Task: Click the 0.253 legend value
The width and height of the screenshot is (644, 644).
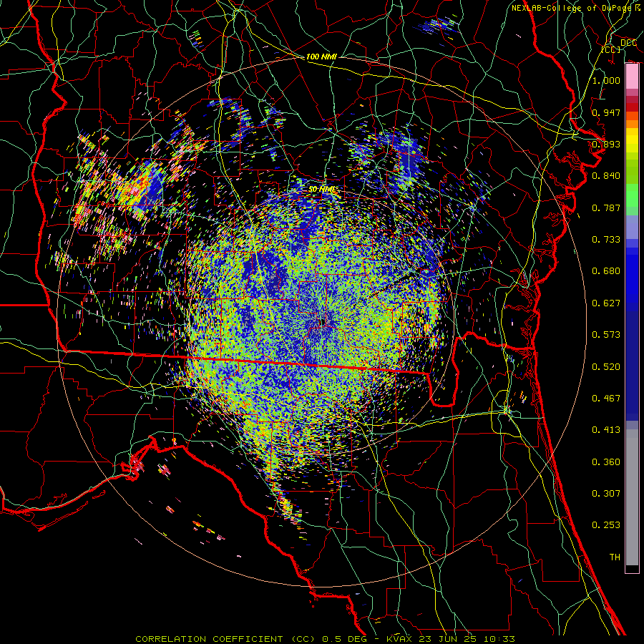Action: (x=606, y=525)
